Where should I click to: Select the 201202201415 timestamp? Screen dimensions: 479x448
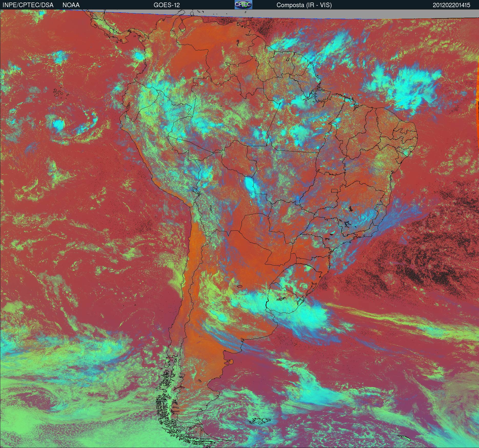(452, 5)
